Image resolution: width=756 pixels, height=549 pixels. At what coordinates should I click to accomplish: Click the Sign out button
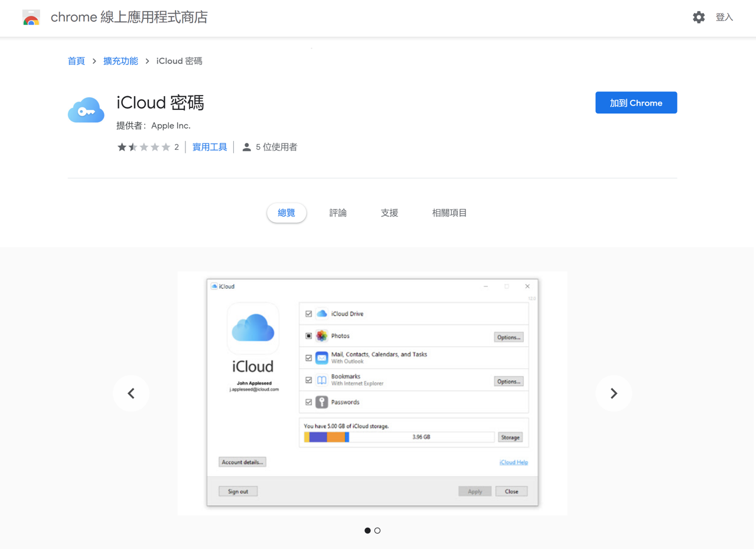click(x=238, y=491)
